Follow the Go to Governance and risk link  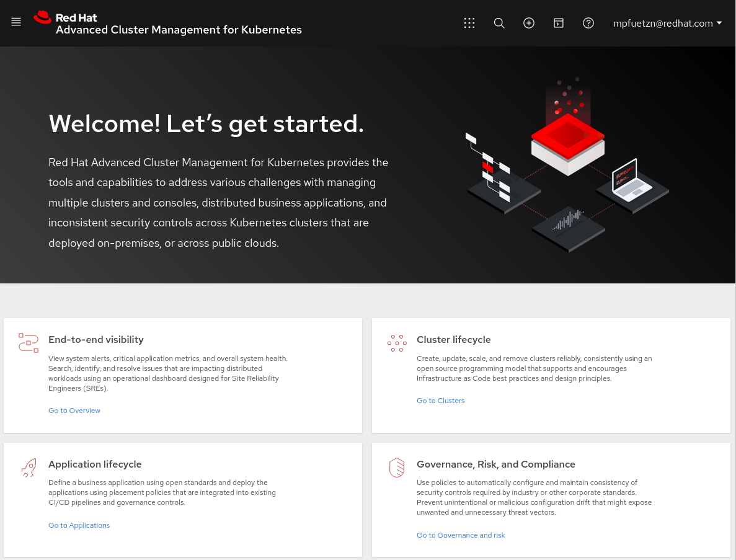(461, 535)
